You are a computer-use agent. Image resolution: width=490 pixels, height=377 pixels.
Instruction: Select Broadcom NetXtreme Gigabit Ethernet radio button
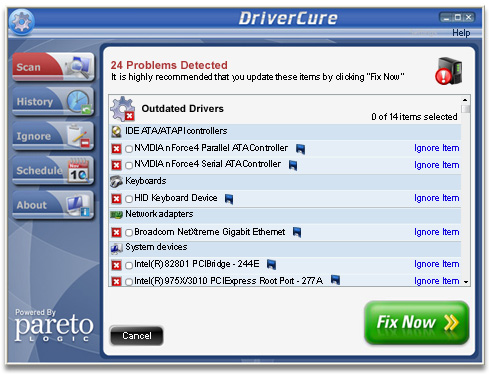click(129, 233)
